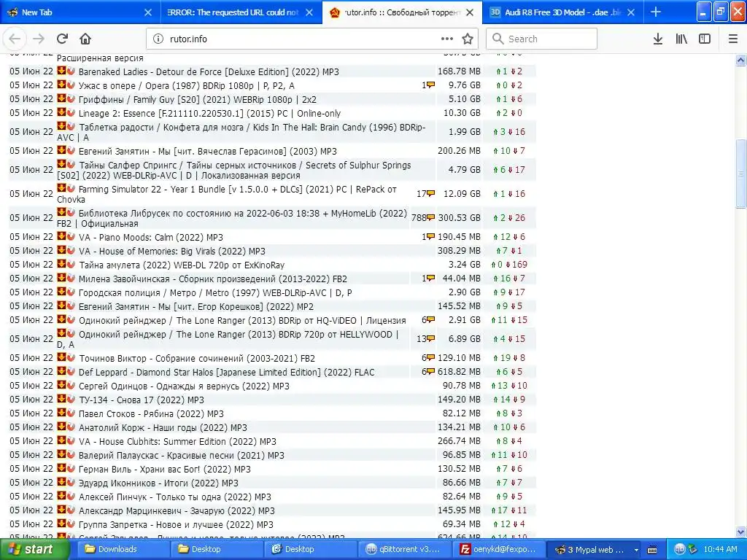This screenshot has height=560, width=747.
Task: Toggle the sidebar view icon
Action: [x=705, y=39]
